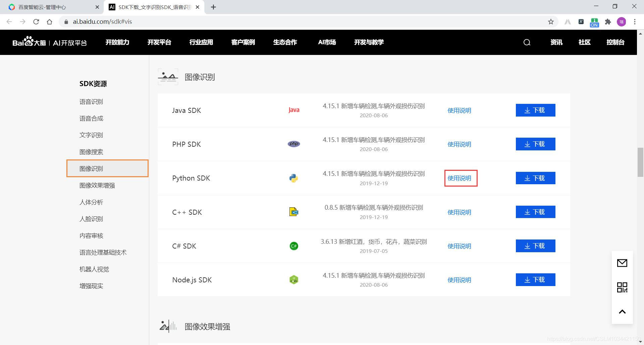
Task: Download the C# SDK
Action: coord(535,246)
